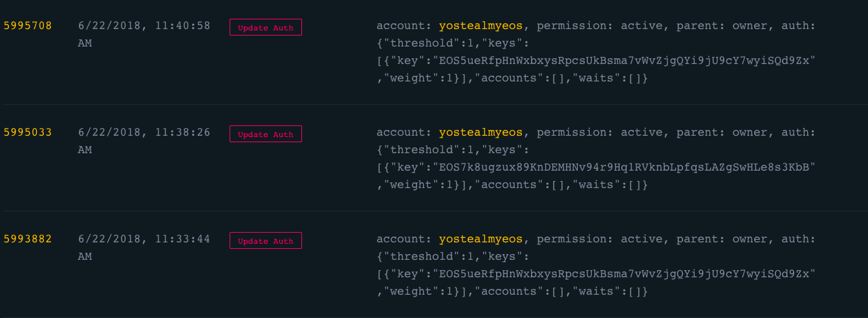Click the 11:40:58 AM timestamp
The width and height of the screenshot is (868, 318).
point(144,26)
